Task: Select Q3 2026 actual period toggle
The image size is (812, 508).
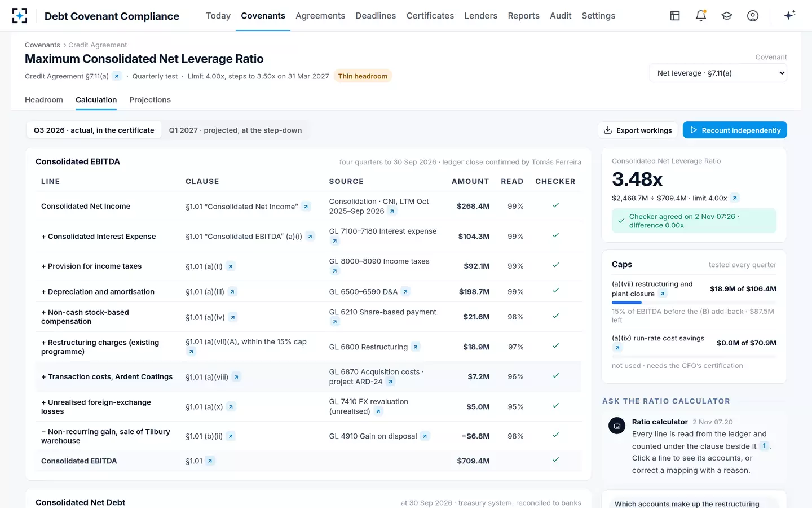Action: (x=94, y=130)
